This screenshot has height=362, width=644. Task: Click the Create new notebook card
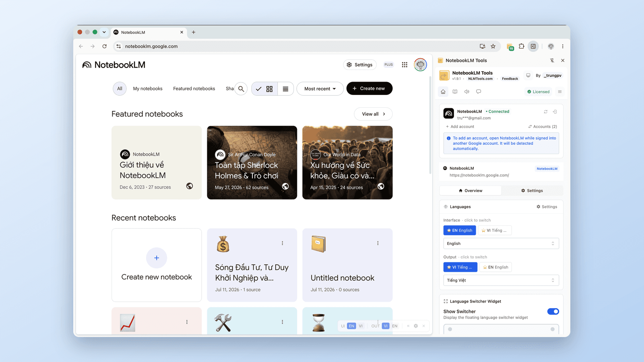(157, 265)
